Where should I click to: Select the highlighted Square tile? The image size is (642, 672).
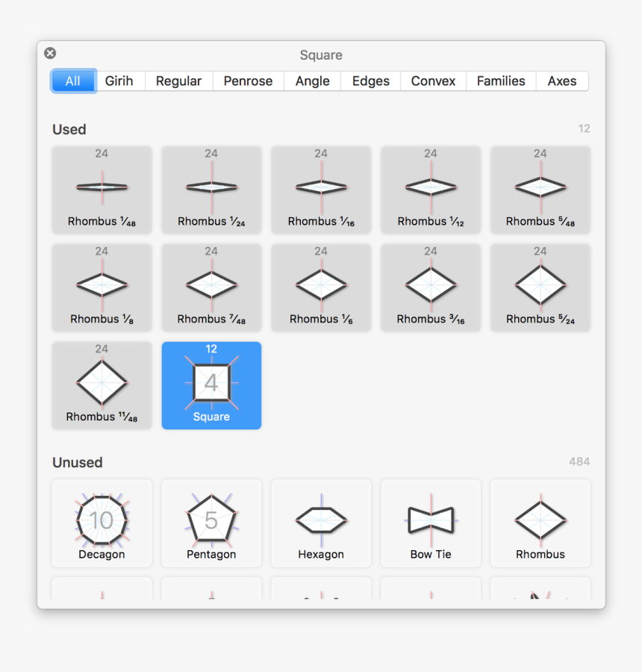click(x=211, y=385)
